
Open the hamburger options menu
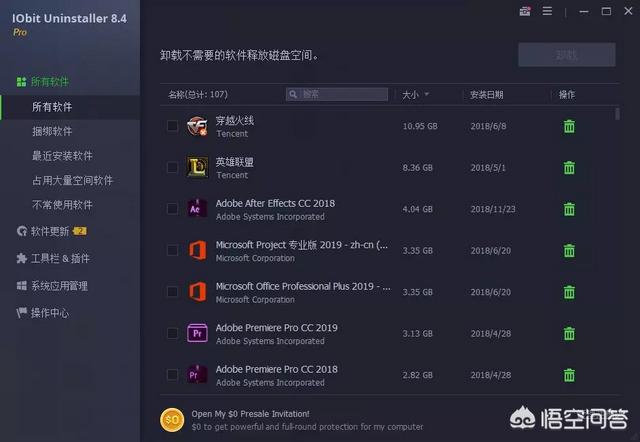click(x=547, y=11)
